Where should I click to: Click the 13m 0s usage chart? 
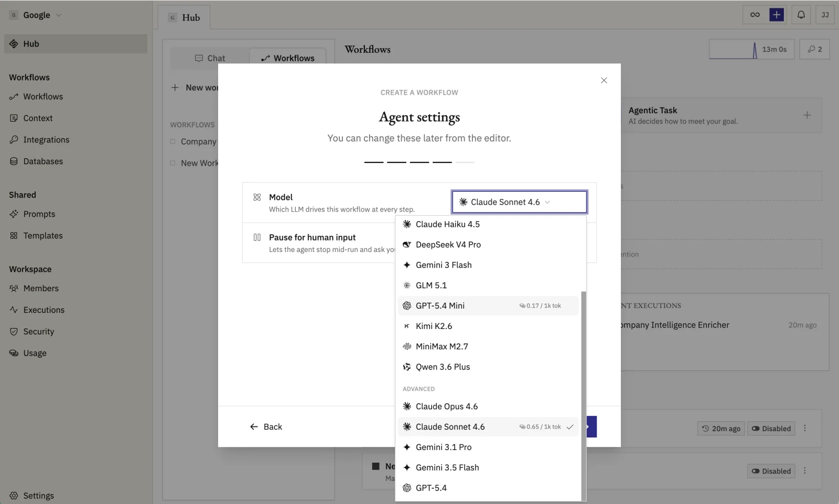pos(751,49)
